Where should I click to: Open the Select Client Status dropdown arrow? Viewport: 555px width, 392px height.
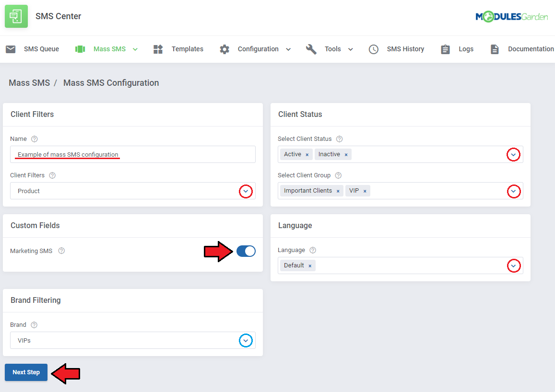click(x=513, y=154)
